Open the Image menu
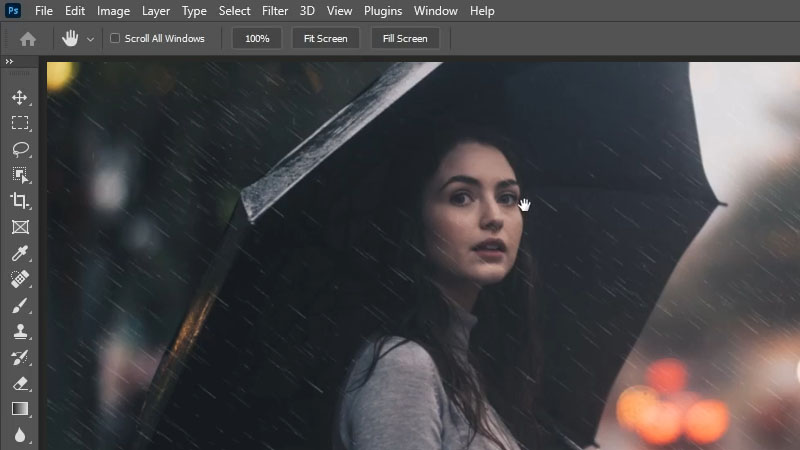800x450 pixels. coord(113,11)
